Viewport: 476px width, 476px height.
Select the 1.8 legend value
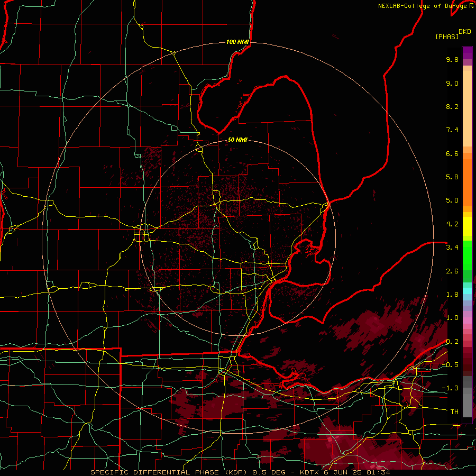pos(452,295)
